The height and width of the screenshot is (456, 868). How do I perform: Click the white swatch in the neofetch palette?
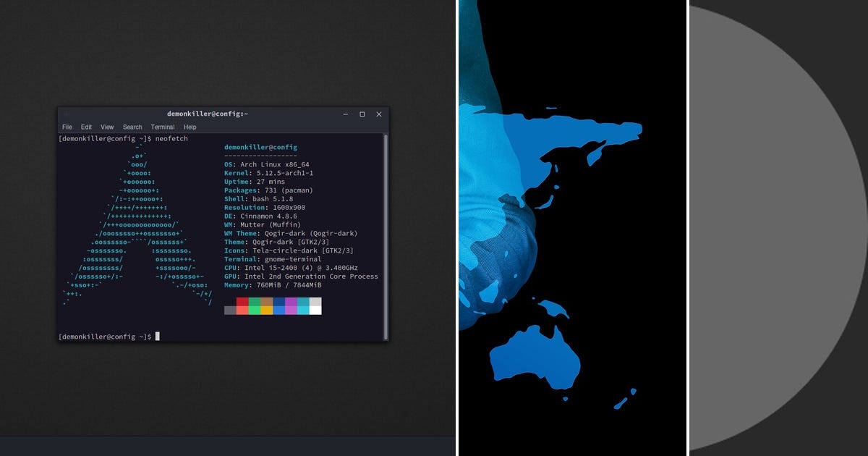[316, 307]
